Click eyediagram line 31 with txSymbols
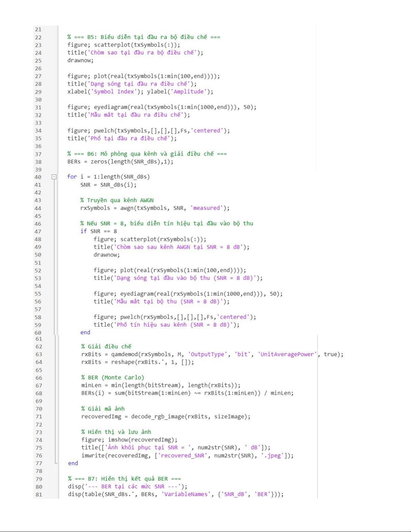411x532 pixels. [162, 107]
